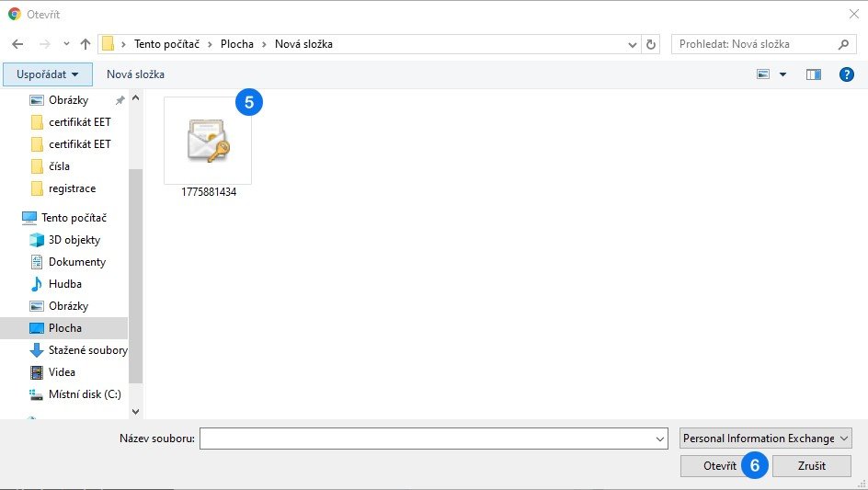The height and width of the screenshot is (490, 868).
Task: Open the second certifikát EET folder
Action: pyautogui.click(x=79, y=144)
